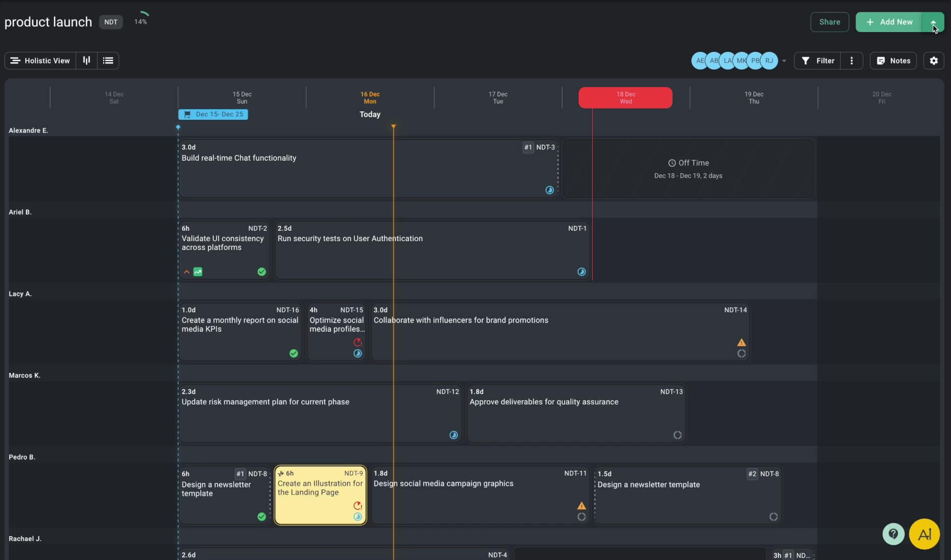Toggle completed checkmark on NDT-16 task
The width and height of the screenshot is (951, 560).
pyautogui.click(x=293, y=354)
